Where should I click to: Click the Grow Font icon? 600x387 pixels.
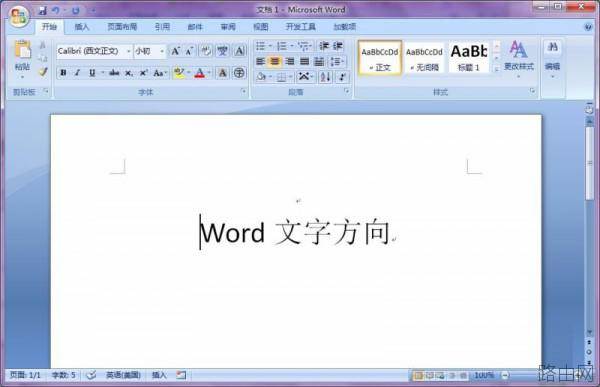point(175,51)
